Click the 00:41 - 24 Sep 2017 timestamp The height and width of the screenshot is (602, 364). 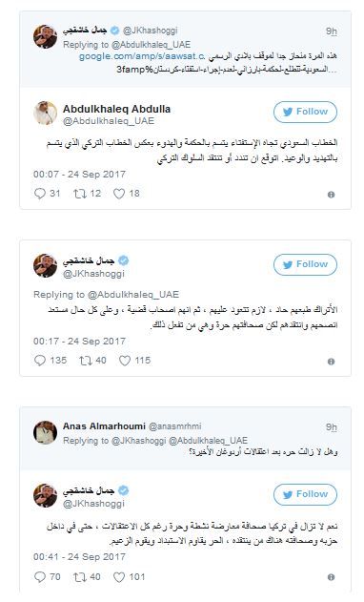tap(79, 557)
